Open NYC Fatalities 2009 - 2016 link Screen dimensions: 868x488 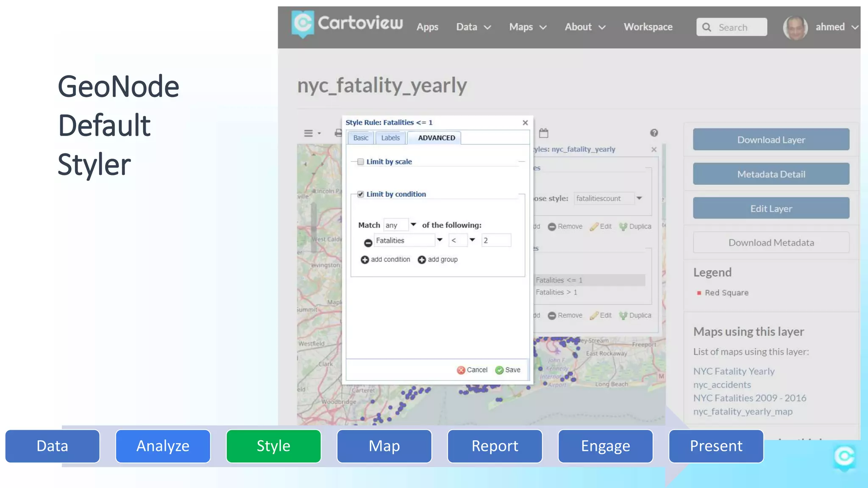749,398
